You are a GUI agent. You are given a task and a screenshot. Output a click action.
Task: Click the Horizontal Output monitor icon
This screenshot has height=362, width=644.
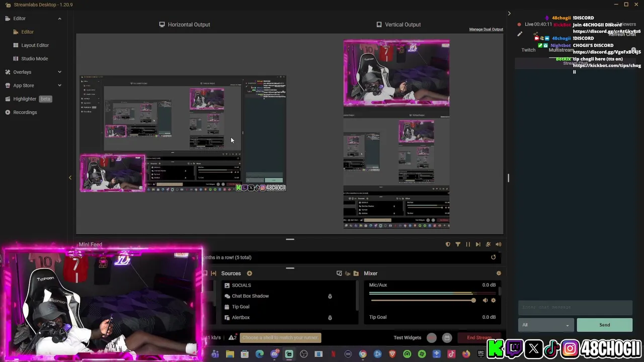coord(162,24)
